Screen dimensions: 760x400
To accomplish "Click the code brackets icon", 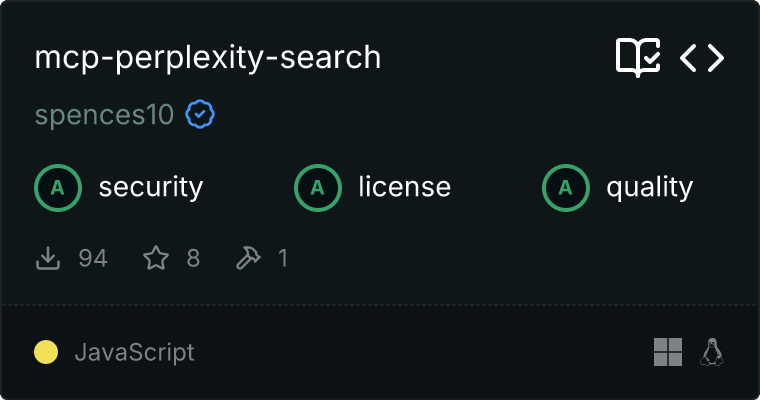I will coord(702,58).
